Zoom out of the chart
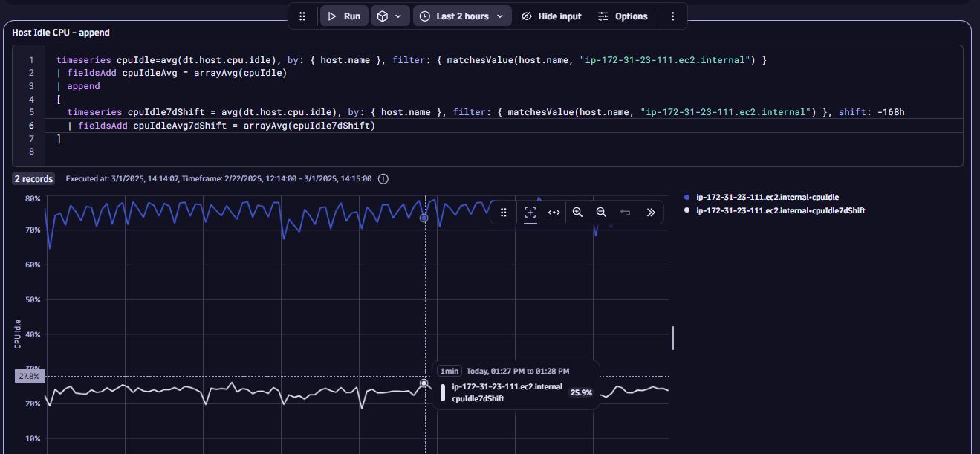This screenshot has width=980, height=454. [601, 212]
